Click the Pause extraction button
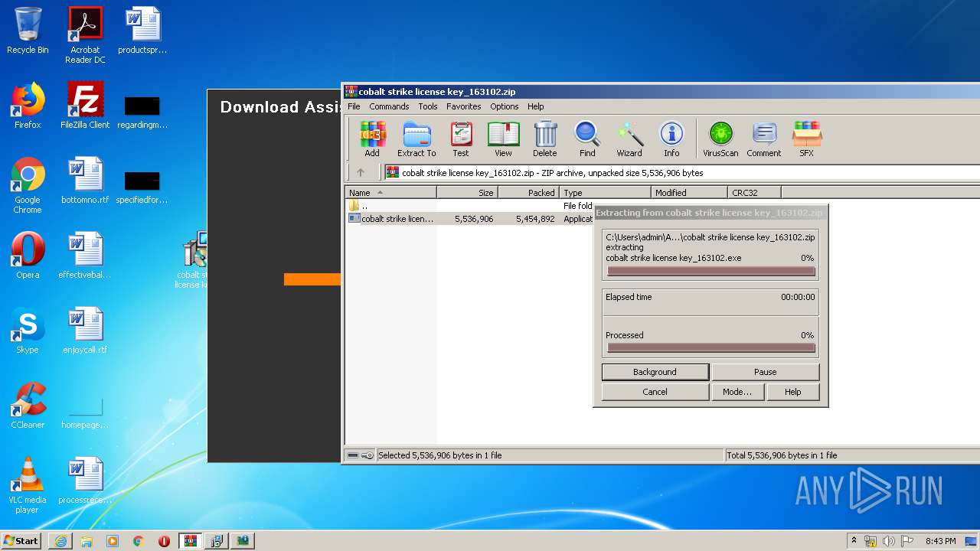Image resolution: width=980 pixels, height=551 pixels. (x=766, y=372)
